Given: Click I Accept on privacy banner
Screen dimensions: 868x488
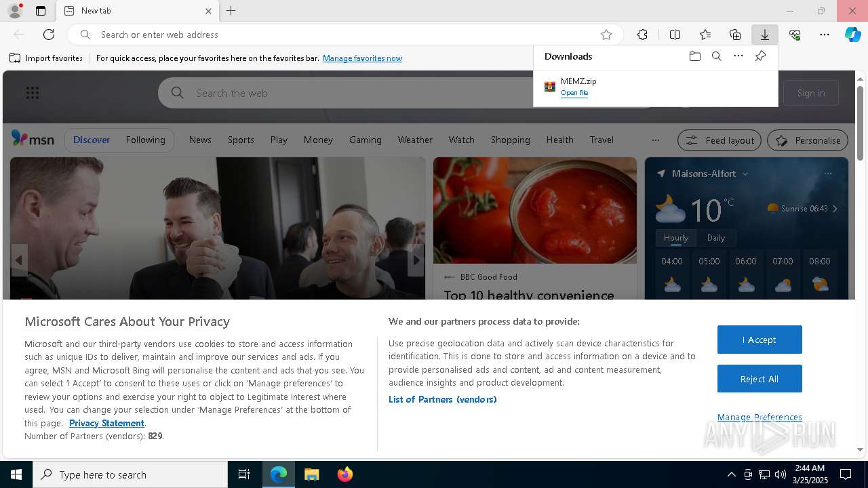Looking at the screenshot, I should [759, 340].
